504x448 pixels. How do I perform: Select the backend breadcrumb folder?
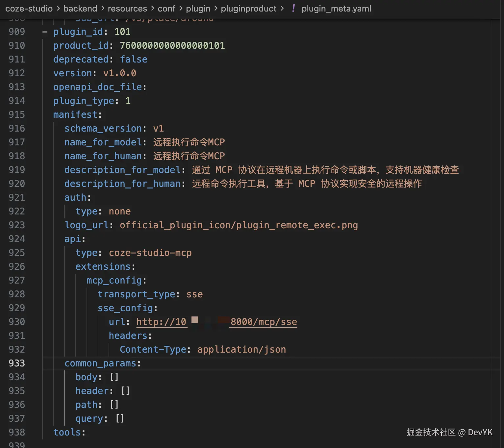point(80,9)
